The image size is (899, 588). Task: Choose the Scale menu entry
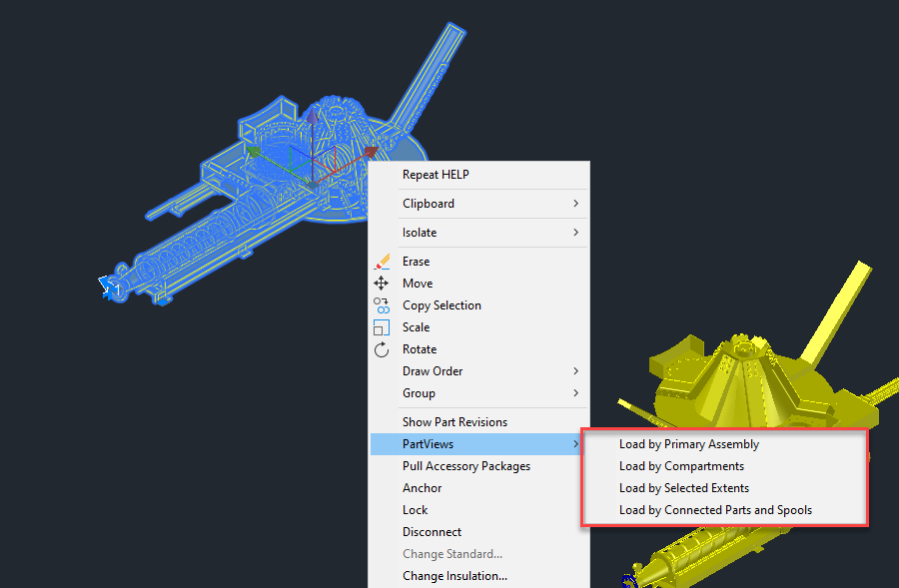(479, 327)
